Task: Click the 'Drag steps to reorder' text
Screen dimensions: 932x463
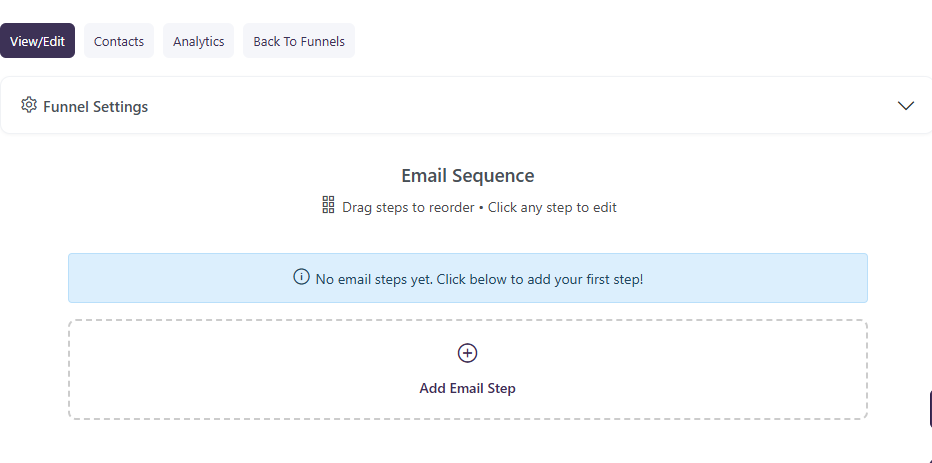Action: point(408,208)
